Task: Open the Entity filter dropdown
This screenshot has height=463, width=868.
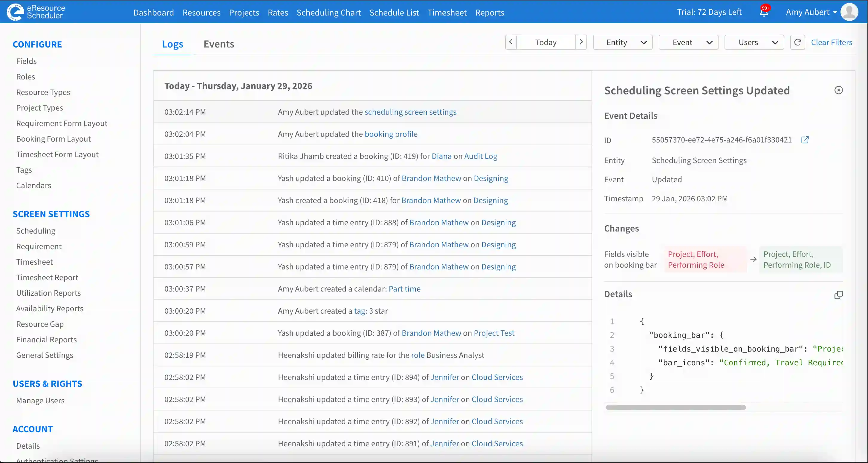Action: coord(622,42)
